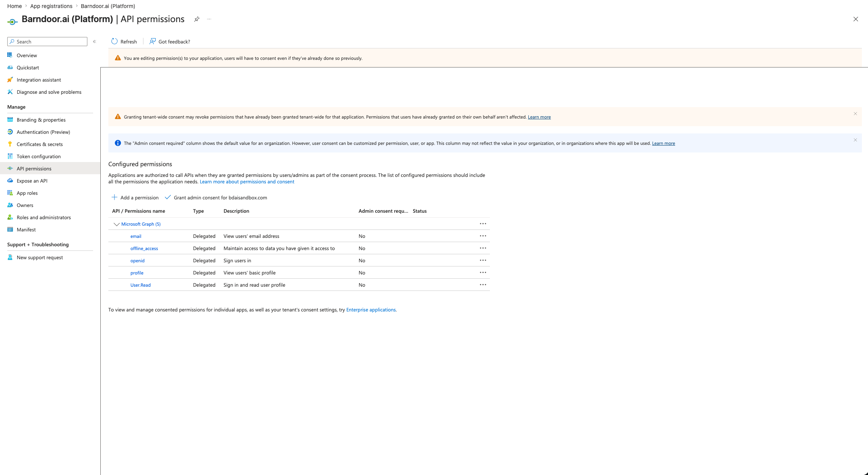
Task: Click the Diagnose and solve problems wrench icon
Action: point(10,92)
